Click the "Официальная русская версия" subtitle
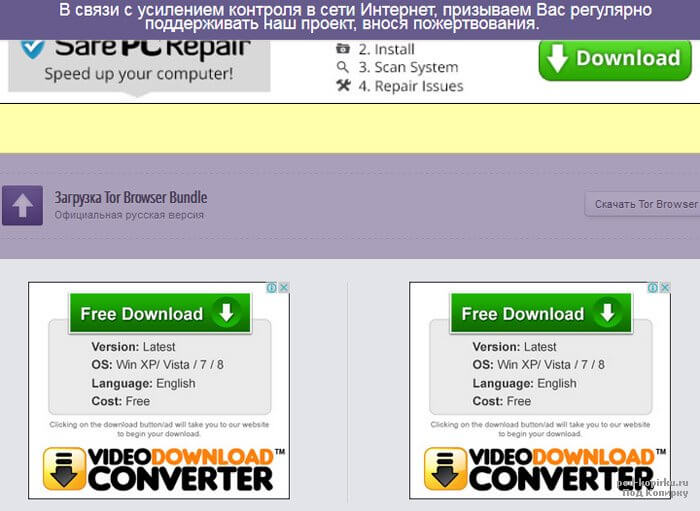The height and width of the screenshot is (511, 700). (129, 214)
